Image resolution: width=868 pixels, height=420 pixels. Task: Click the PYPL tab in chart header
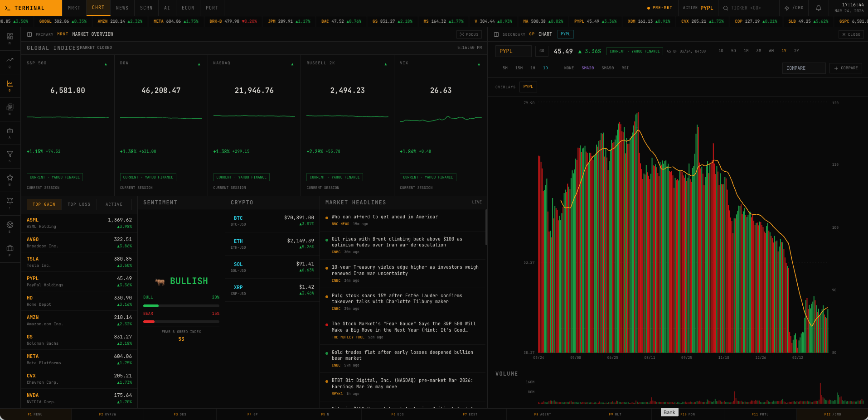pos(565,34)
